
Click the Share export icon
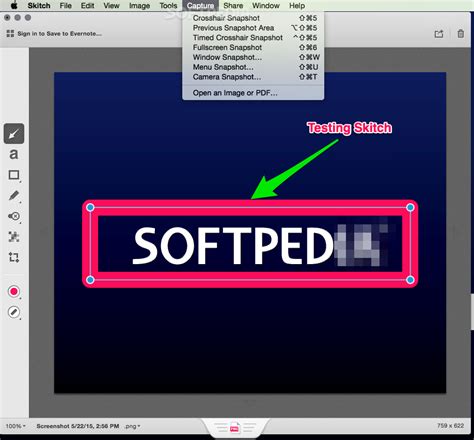click(439, 34)
